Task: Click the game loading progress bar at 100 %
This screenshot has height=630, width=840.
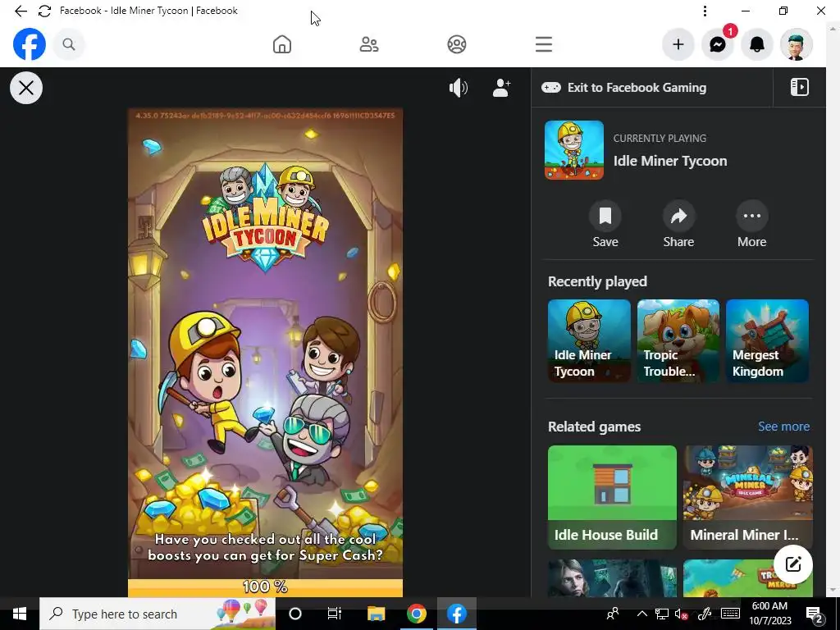Action: [265, 587]
